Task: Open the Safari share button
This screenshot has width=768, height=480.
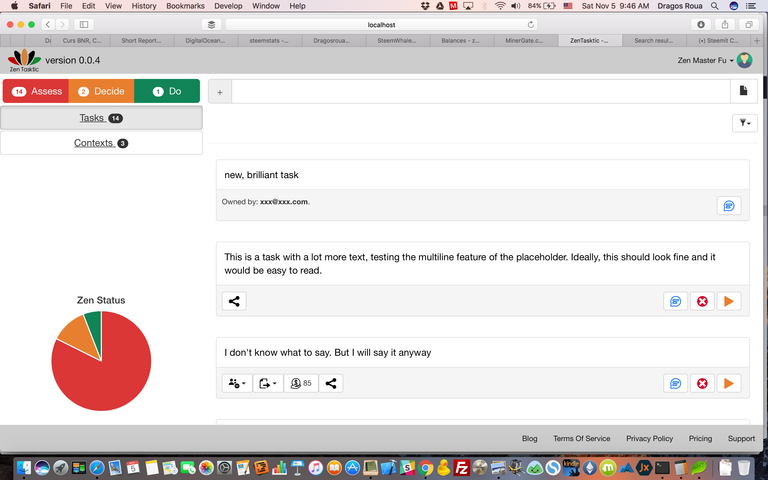Action: [x=725, y=24]
